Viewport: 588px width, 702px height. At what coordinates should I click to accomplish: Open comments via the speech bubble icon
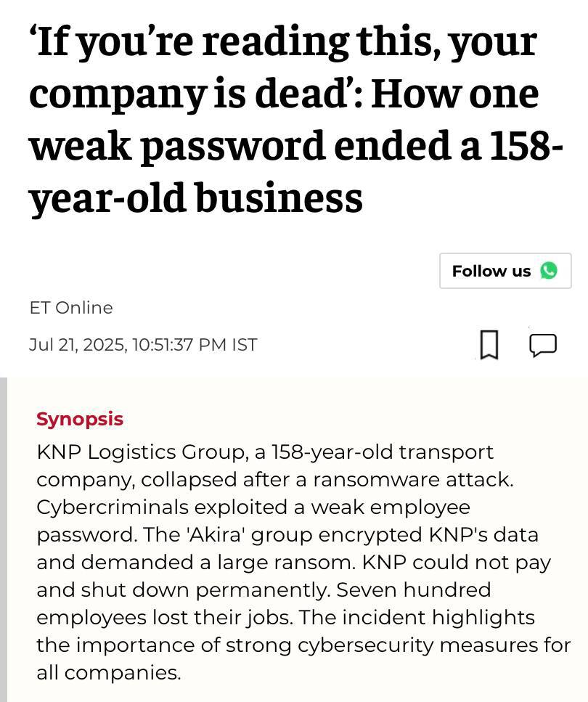click(x=543, y=344)
